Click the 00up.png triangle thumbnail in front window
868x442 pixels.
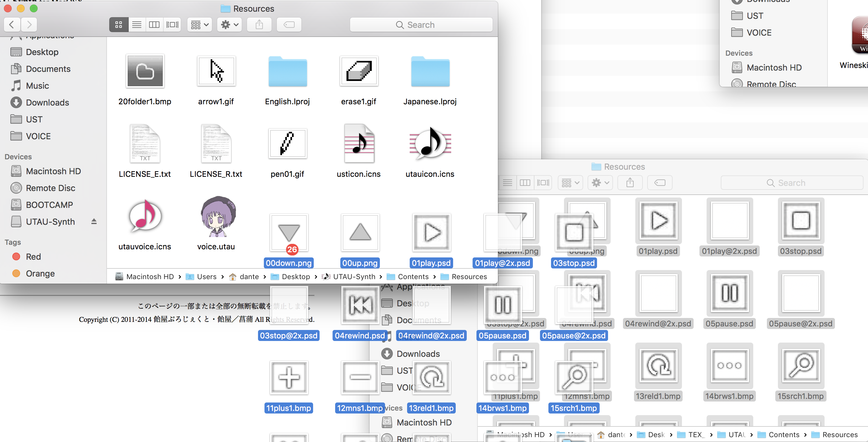tap(360, 232)
